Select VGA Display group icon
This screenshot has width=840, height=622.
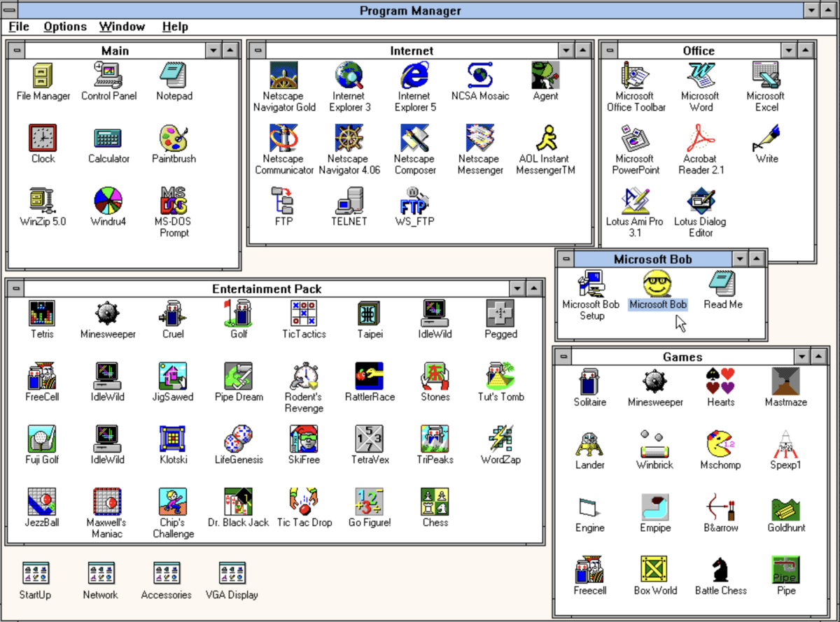232,574
